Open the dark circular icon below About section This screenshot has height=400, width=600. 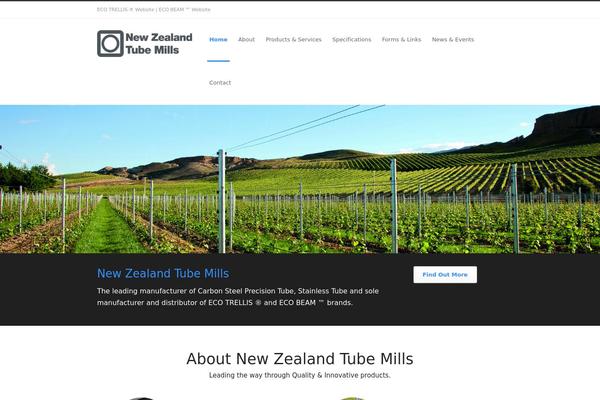141,398
